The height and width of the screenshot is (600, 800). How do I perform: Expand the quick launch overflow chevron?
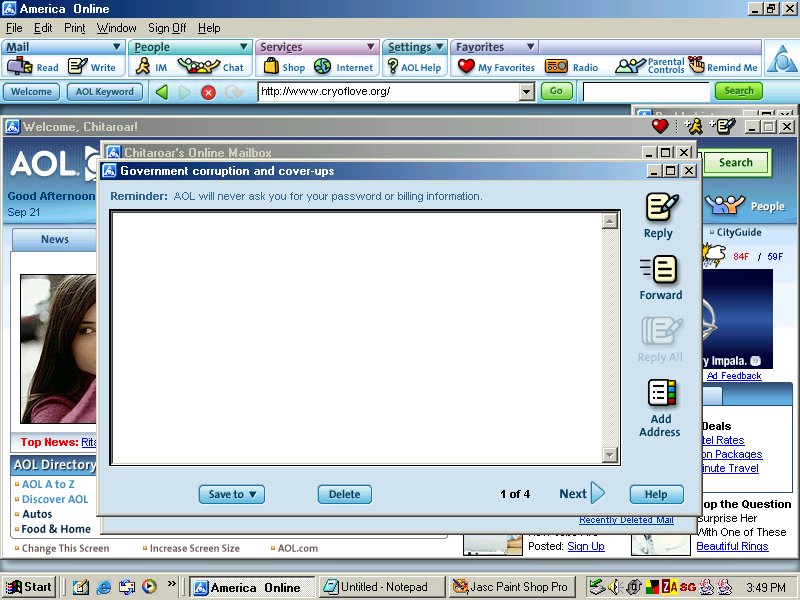(171, 583)
